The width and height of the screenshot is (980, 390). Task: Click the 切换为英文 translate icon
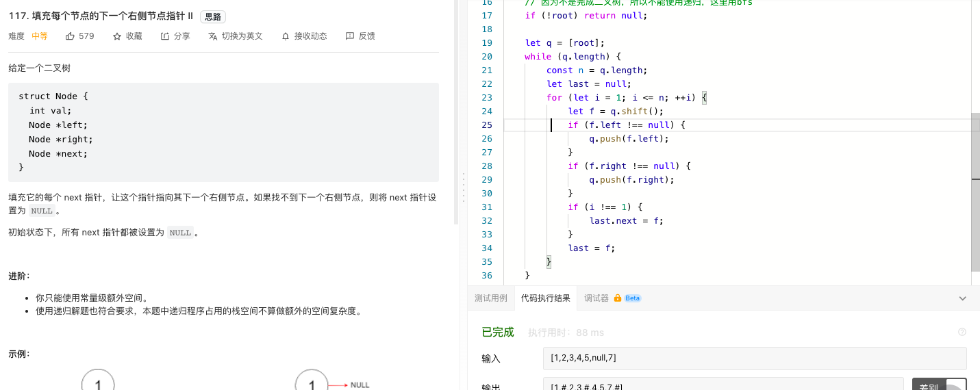[x=213, y=36]
